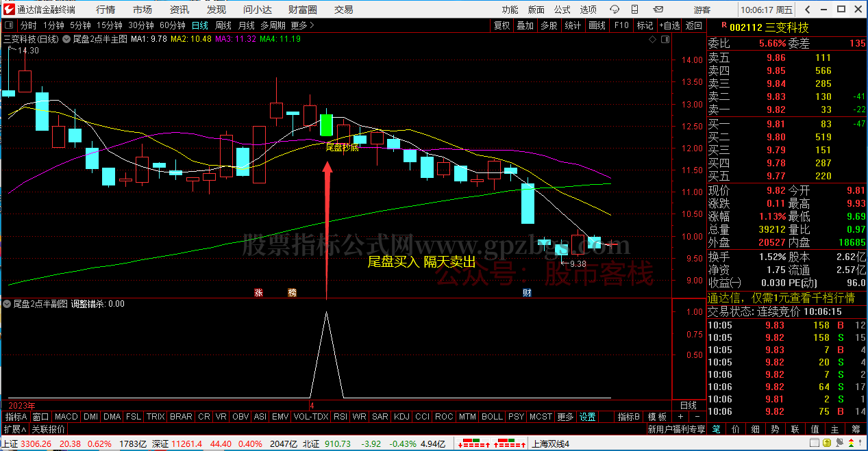Open the 新用户福利专享 link
Viewport: 868px width, 451px height.
point(676,429)
